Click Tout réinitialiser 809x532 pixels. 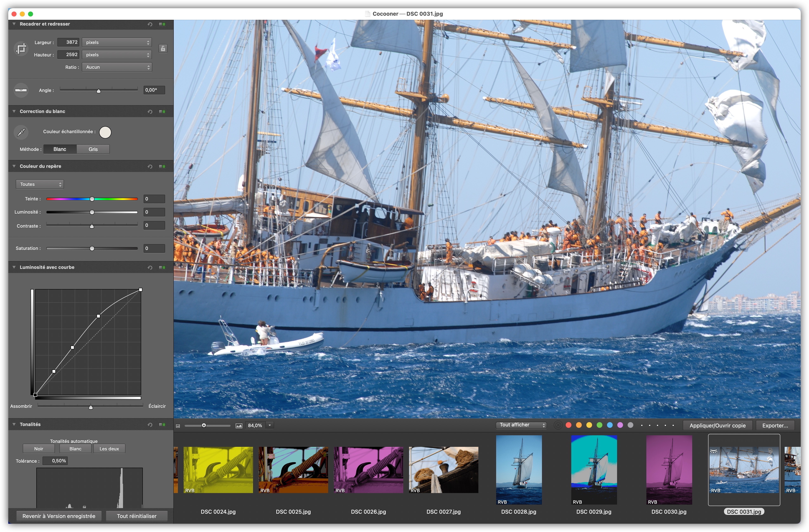137,516
